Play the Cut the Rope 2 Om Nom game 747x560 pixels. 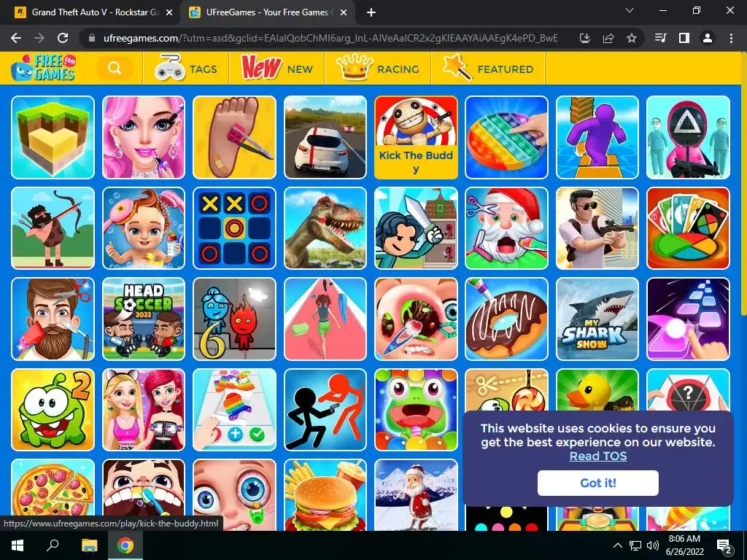(x=53, y=410)
